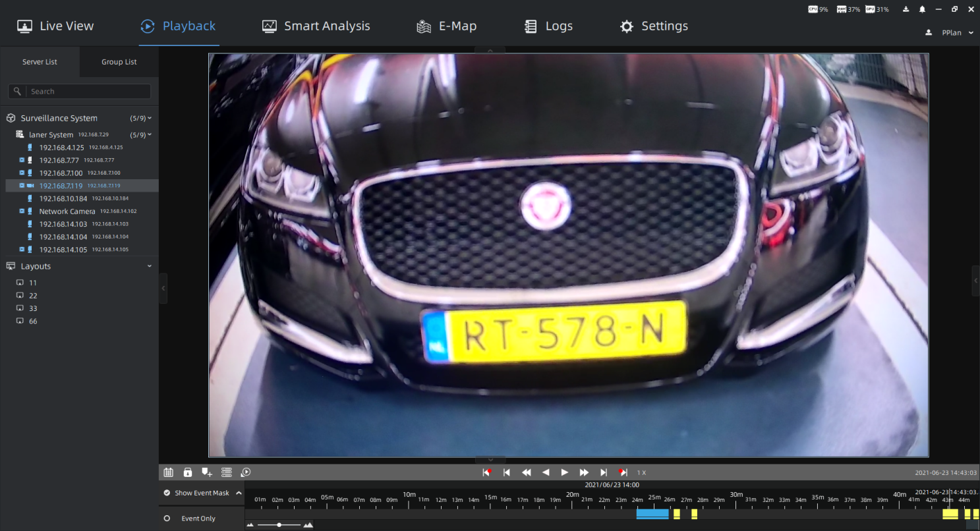980x531 pixels.
Task: Toggle the Show Event Mask checkbox
Action: click(167, 493)
